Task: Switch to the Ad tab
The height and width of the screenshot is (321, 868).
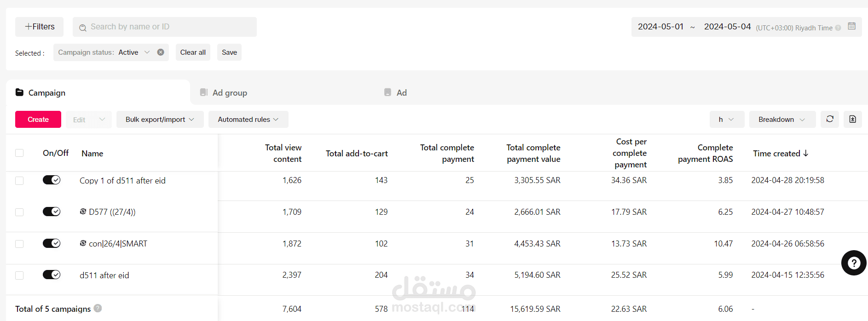Action: pyautogui.click(x=396, y=92)
